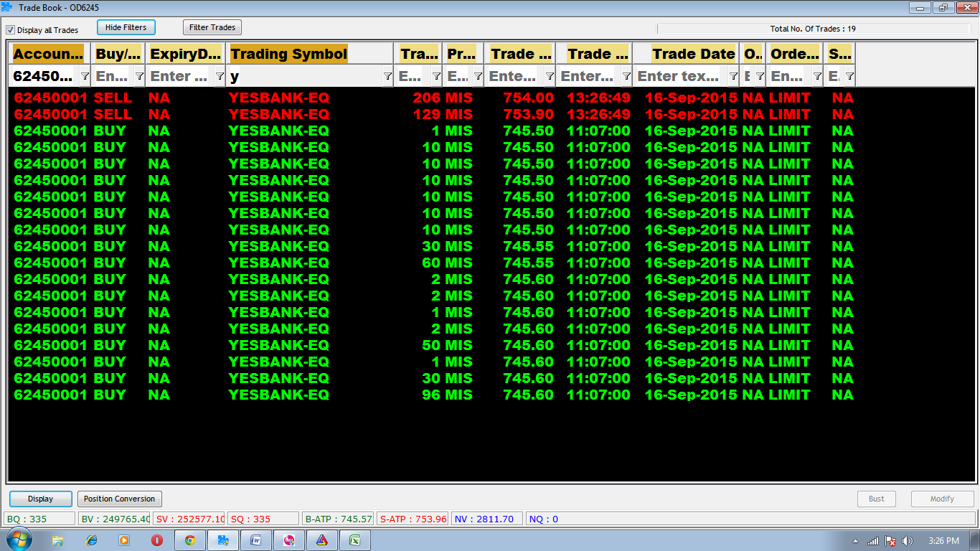Image resolution: width=980 pixels, height=551 pixels.
Task: Click the Bust button
Action: pyautogui.click(x=877, y=499)
